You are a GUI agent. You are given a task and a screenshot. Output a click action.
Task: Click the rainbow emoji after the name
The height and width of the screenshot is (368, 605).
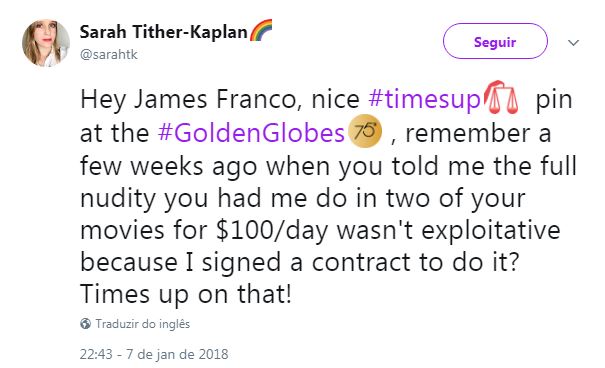(x=261, y=30)
